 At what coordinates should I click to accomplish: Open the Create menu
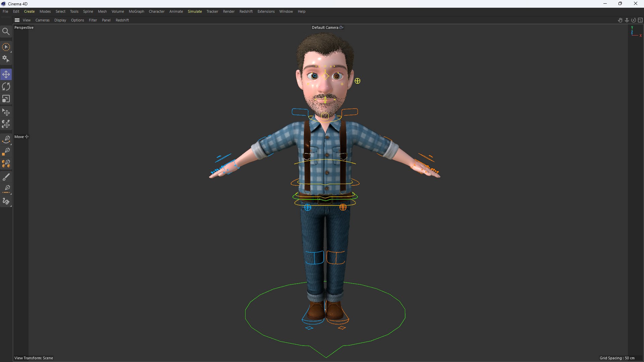tap(29, 11)
